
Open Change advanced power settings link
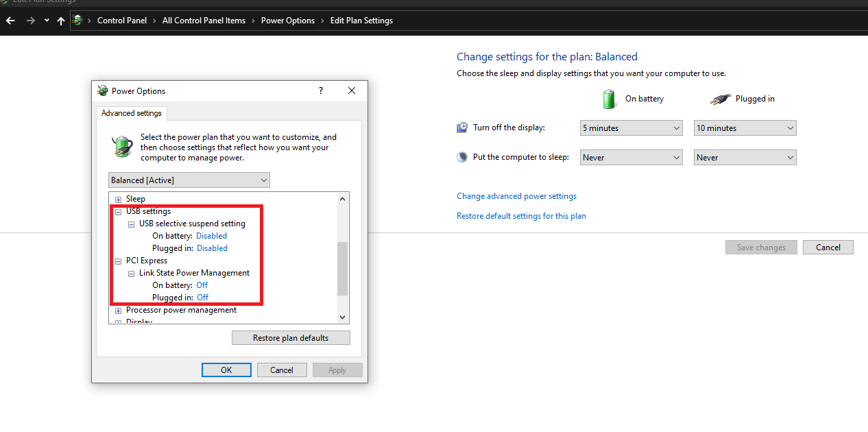tap(517, 196)
